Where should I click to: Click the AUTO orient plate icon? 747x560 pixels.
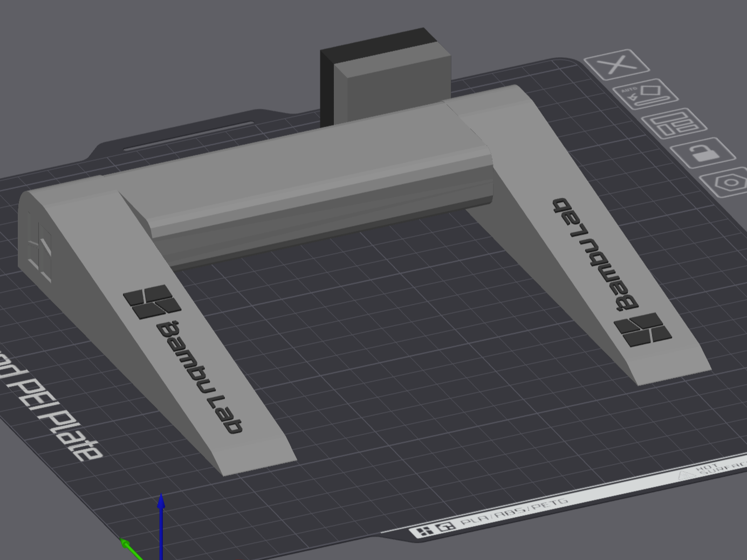[645, 94]
